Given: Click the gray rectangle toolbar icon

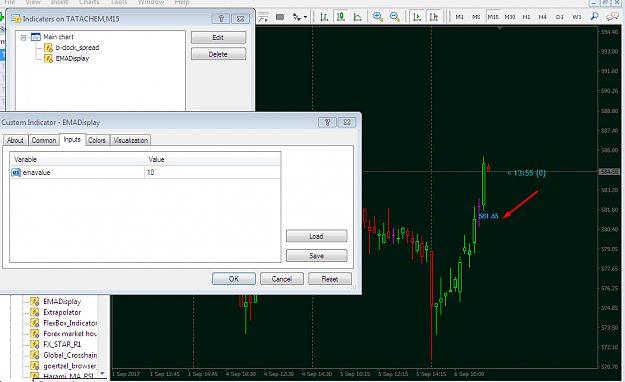Looking at the screenshot, I should tap(280, 17).
